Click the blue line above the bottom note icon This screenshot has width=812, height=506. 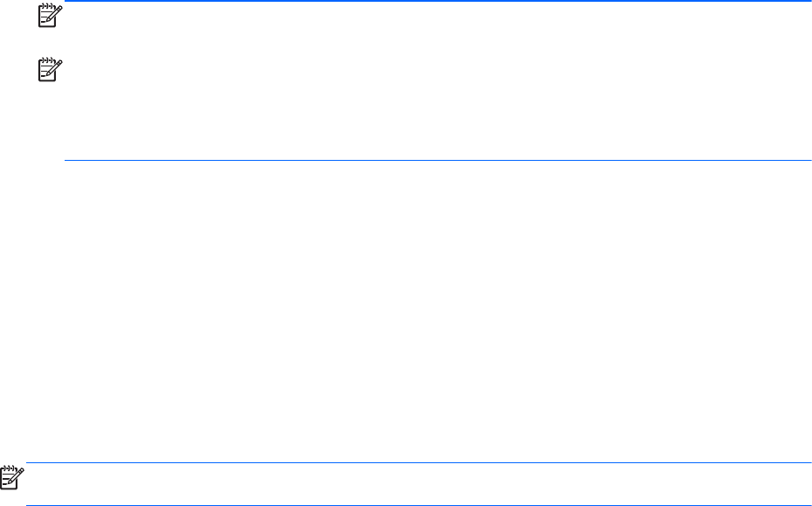click(x=418, y=462)
